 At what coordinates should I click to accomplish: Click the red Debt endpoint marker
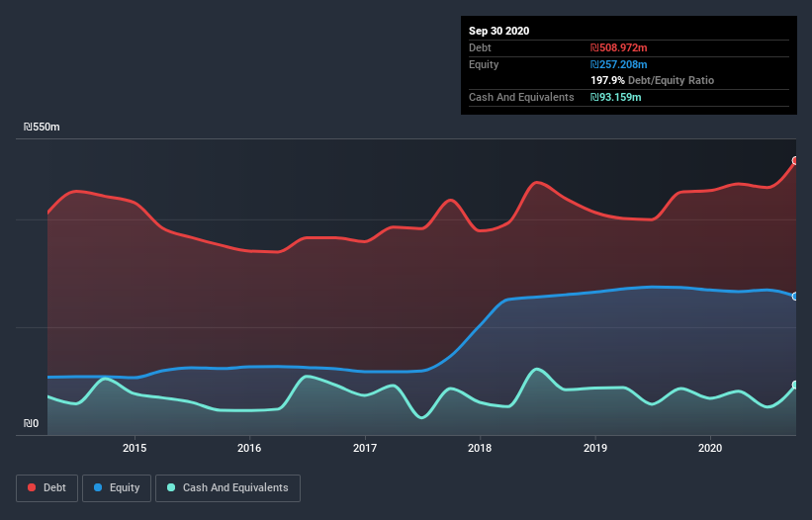pos(795,161)
